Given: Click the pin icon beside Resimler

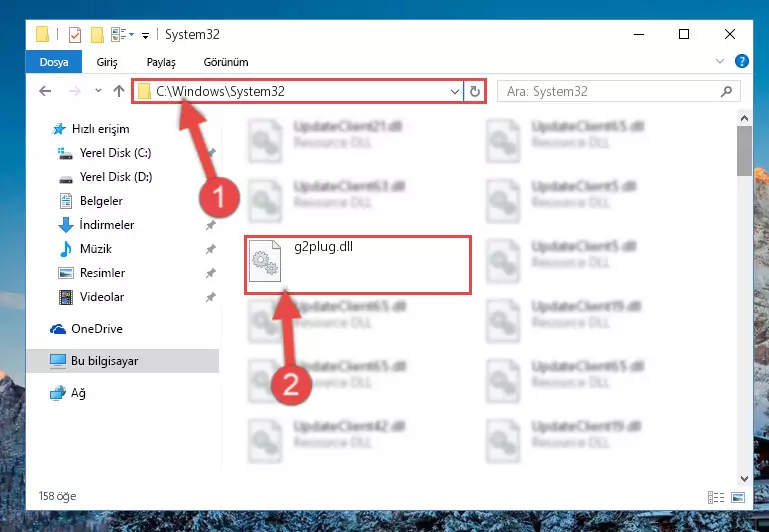Looking at the screenshot, I should point(210,273).
